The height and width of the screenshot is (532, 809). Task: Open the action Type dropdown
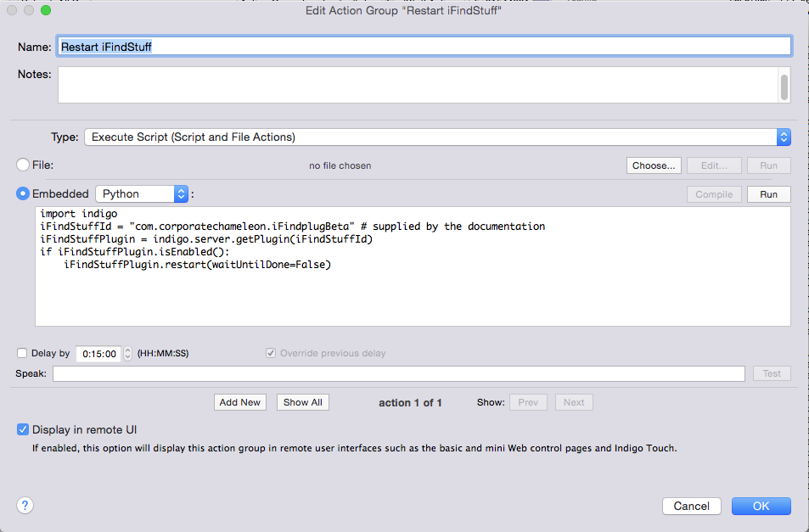coord(437,137)
